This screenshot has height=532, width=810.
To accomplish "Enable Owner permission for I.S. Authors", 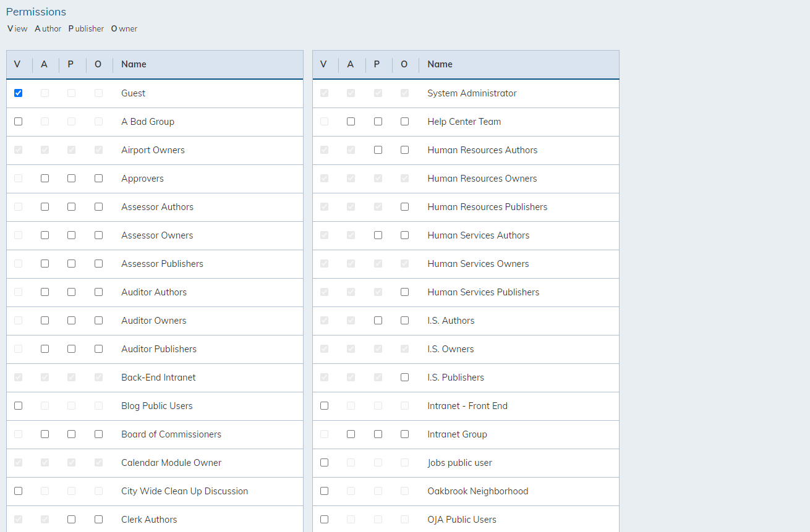I will click(x=404, y=321).
